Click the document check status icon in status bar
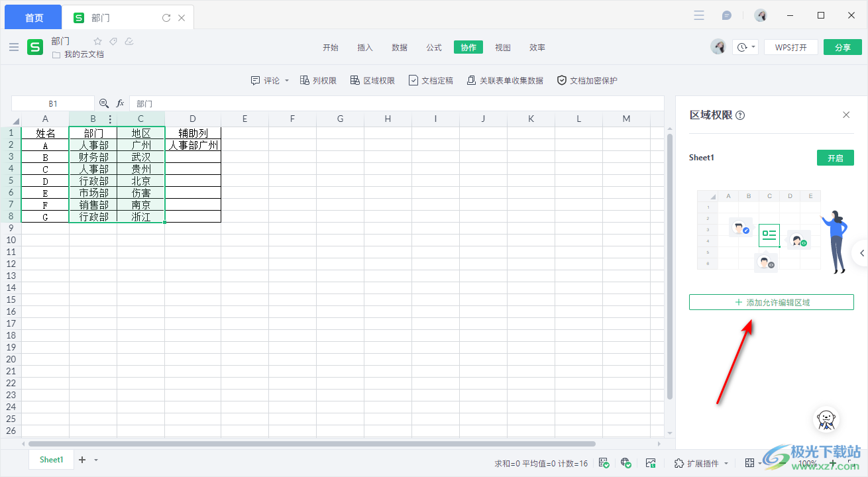Image resolution: width=868 pixels, height=477 pixels. [x=604, y=463]
